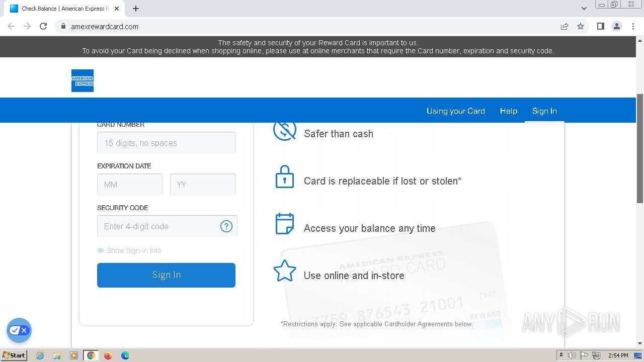The image size is (644, 362).
Task: Close the Check Balance tab
Action: [117, 9]
